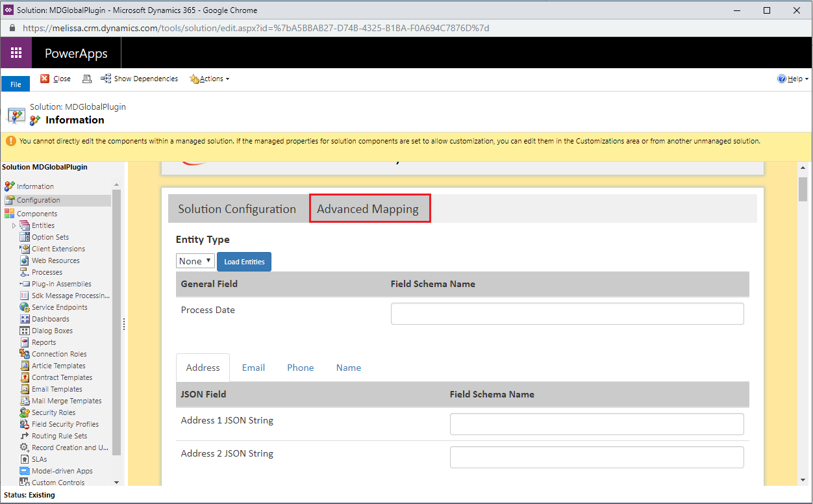Click the Solution MDGlobalPlugin sidebar heading

45,167
